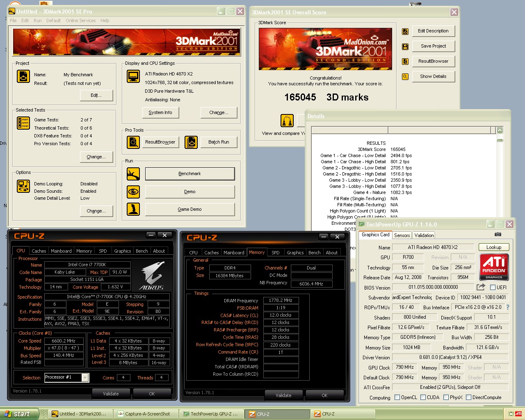Click the AORUS logo in CPU-Z
Screen dimensions: 525x420
[152, 276]
